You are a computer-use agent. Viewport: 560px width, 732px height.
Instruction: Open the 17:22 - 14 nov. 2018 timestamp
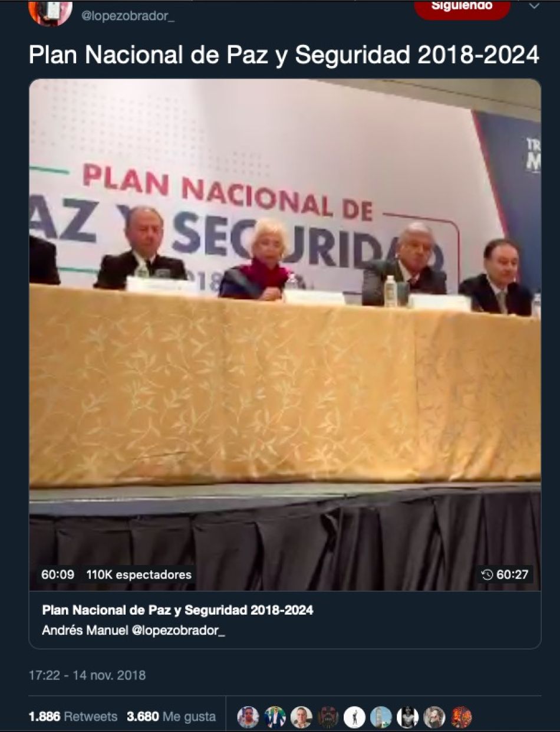pyautogui.click(x=87, y=675)
